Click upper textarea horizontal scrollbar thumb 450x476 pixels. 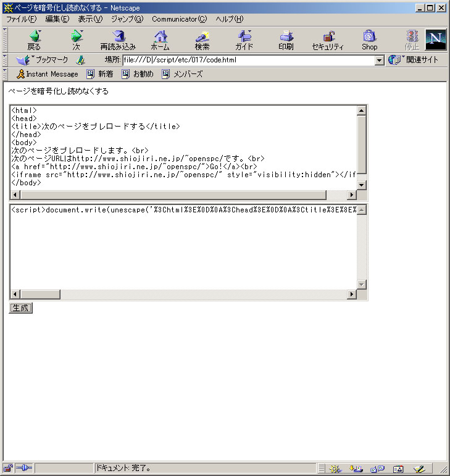tap(173, 195)
